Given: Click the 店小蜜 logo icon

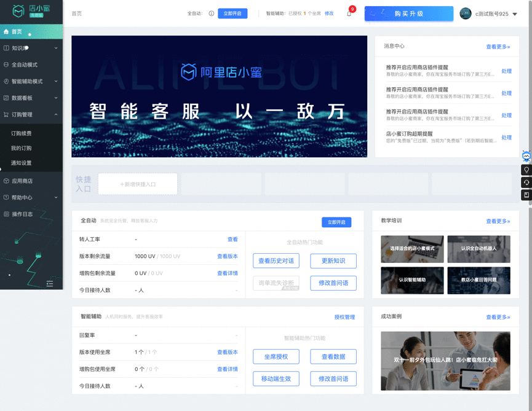Looking at the screenshot, I should [18, 11].
